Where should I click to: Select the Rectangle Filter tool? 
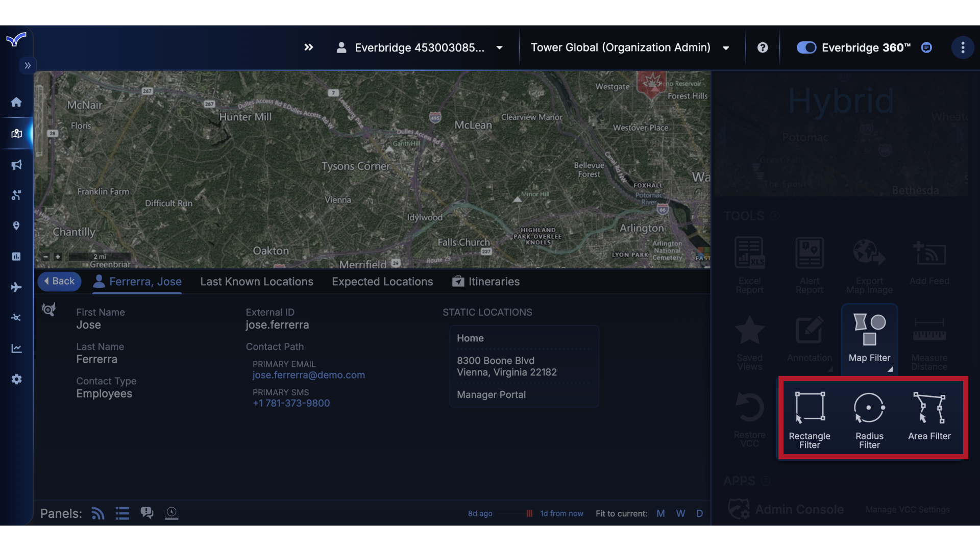[809, 418]
